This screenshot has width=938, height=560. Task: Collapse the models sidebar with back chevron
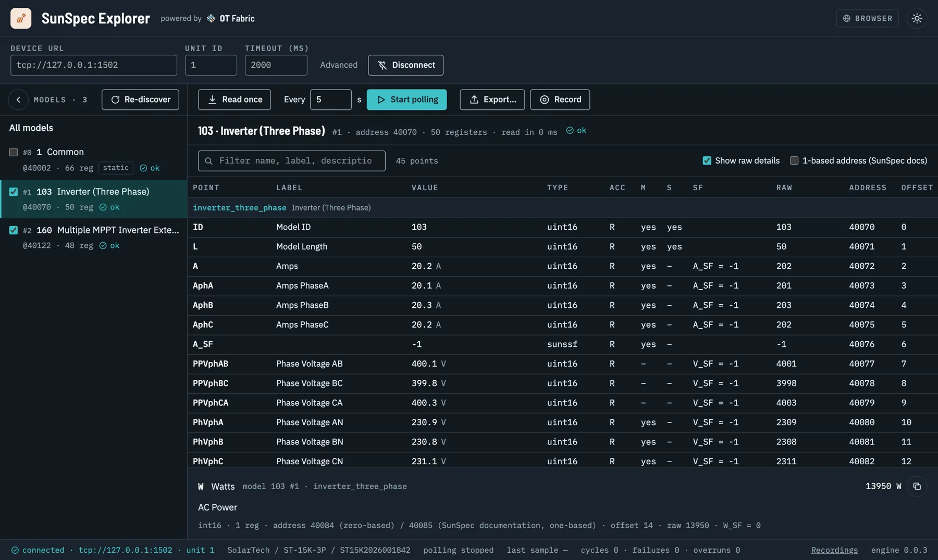coord(18,99)
